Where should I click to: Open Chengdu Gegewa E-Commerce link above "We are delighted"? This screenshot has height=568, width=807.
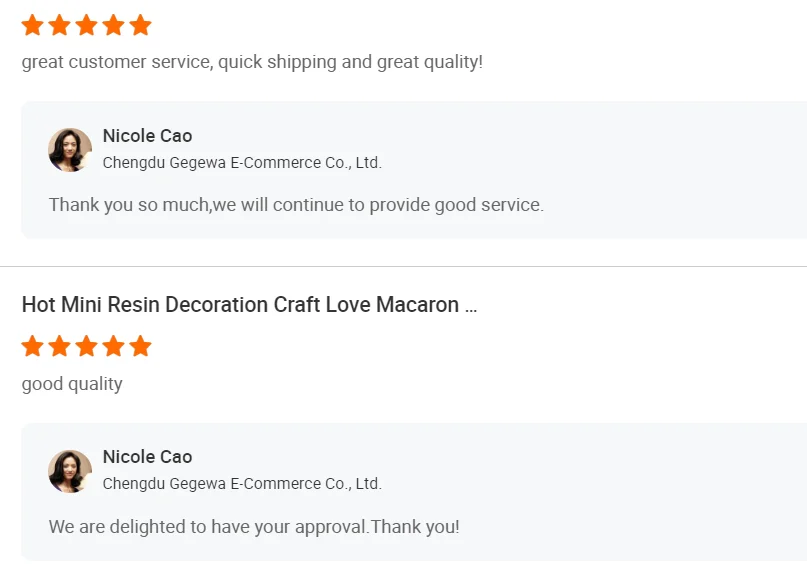pos(242,484)
